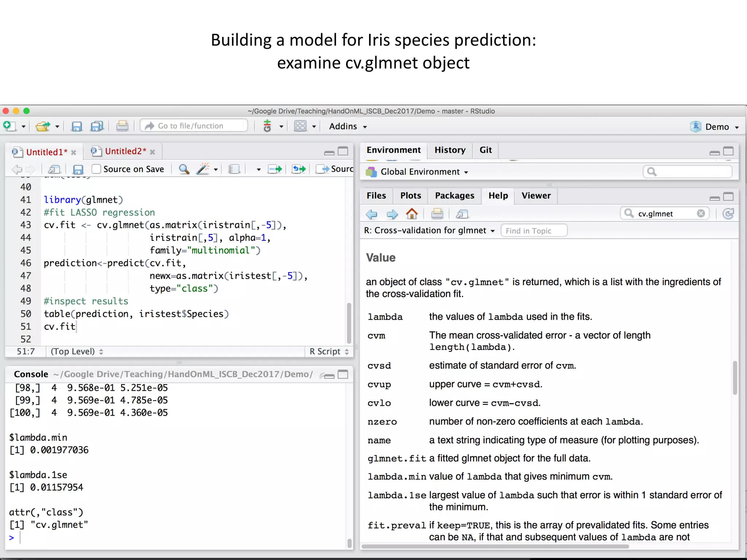Screen dimensions: 747x560
Task: Switch to the Files tab
Action: [376, 195]
